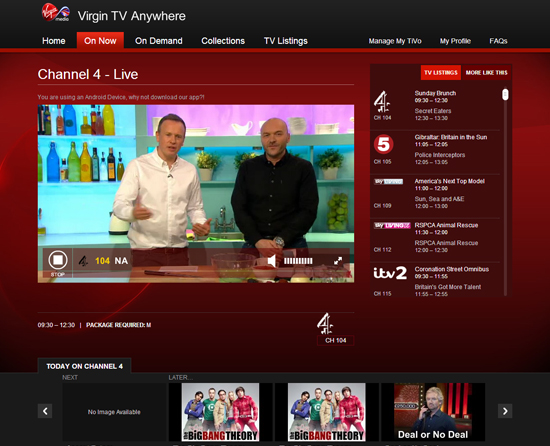Show later programmes with right arrow
The width and height of the screenshot is (550, 446).
coord(505,411)
